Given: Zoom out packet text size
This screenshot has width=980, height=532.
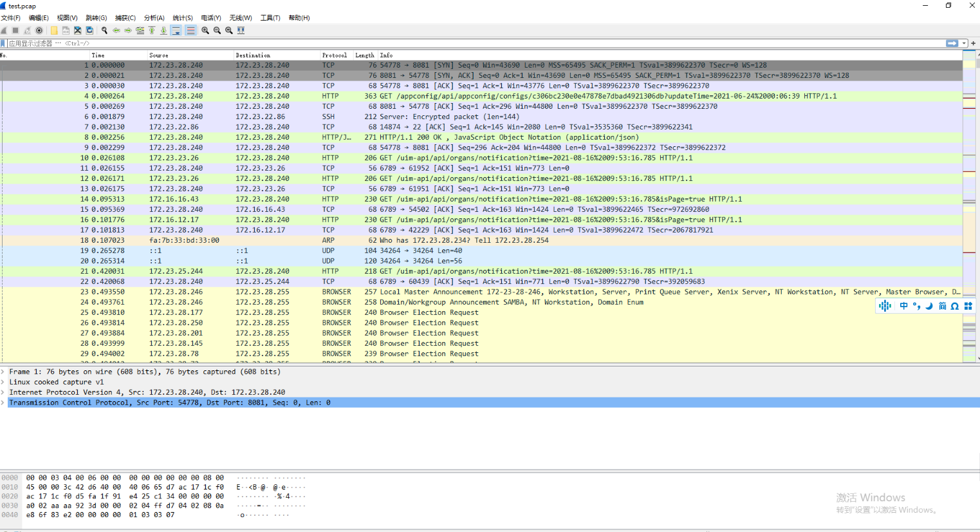Looking at the screenshot, I should (x=217, y=30).
